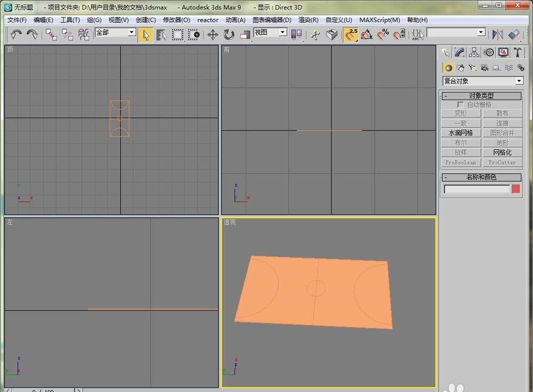Open the MAXScript(M) menu
Viewport: 533px width, 392px height.
coord(379,20)
